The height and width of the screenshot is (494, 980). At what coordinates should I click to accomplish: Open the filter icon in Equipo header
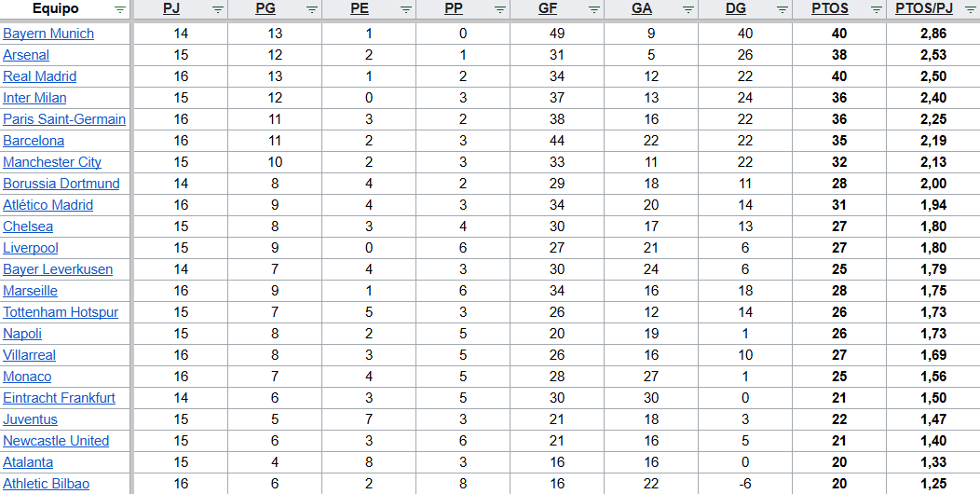120,9
